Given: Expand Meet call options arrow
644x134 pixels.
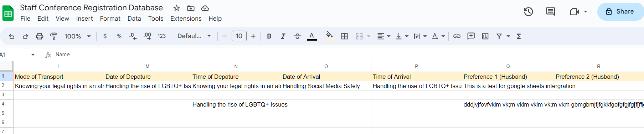Looking at the screenshot, I should tap(586, 12).
